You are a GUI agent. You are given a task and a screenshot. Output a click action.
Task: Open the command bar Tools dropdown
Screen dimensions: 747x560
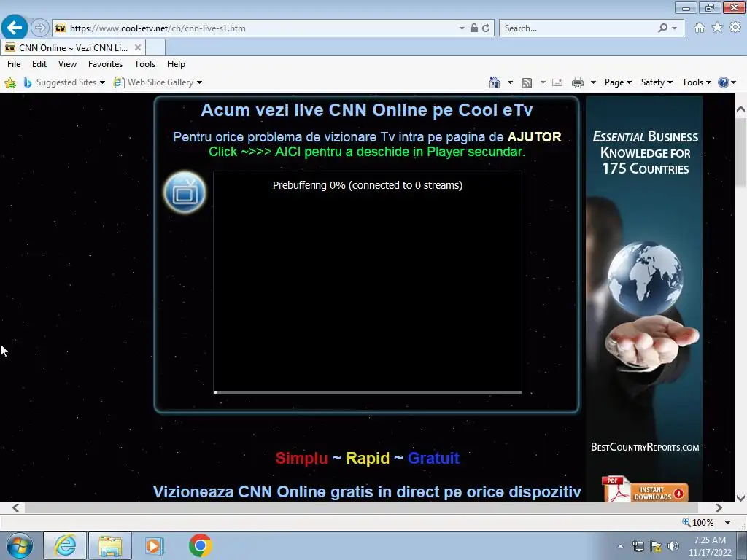tap(696, 82)
